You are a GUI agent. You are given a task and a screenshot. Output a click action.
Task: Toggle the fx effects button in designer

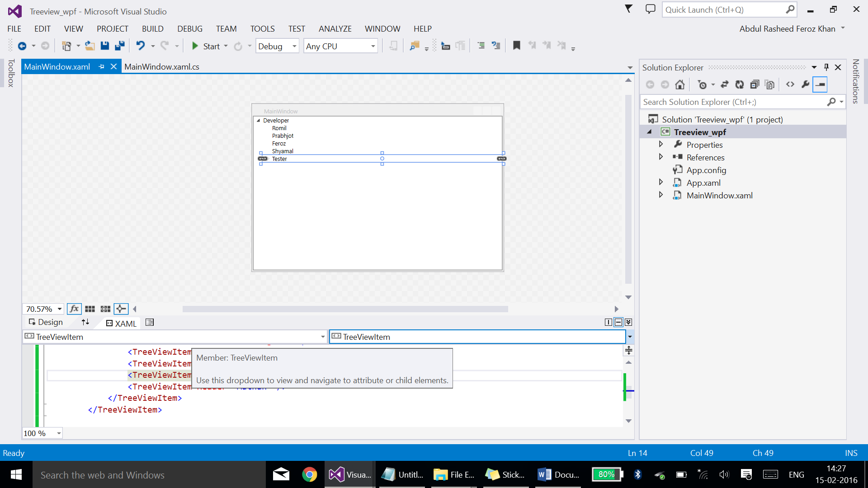[x=74, y=309]
